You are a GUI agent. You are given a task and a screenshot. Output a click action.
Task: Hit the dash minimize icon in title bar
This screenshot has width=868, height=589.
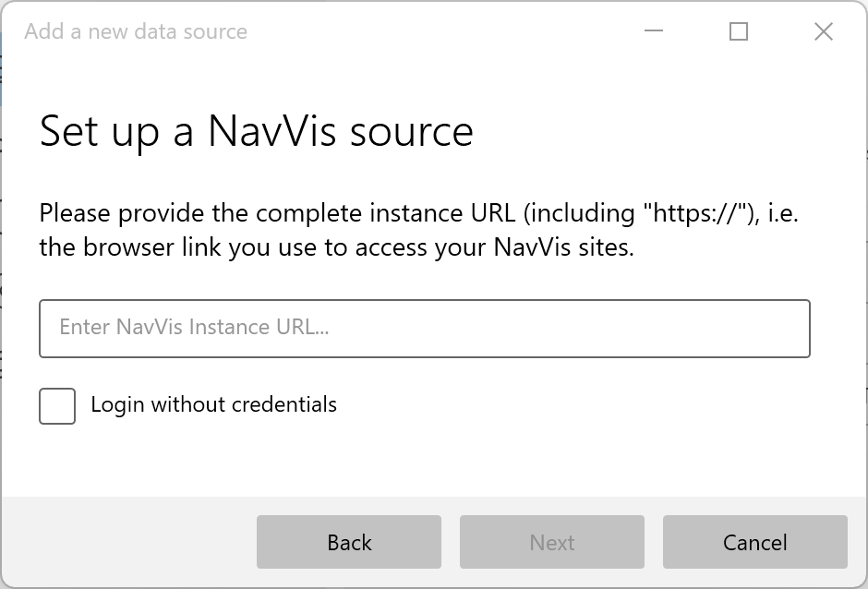coord(654,31)
